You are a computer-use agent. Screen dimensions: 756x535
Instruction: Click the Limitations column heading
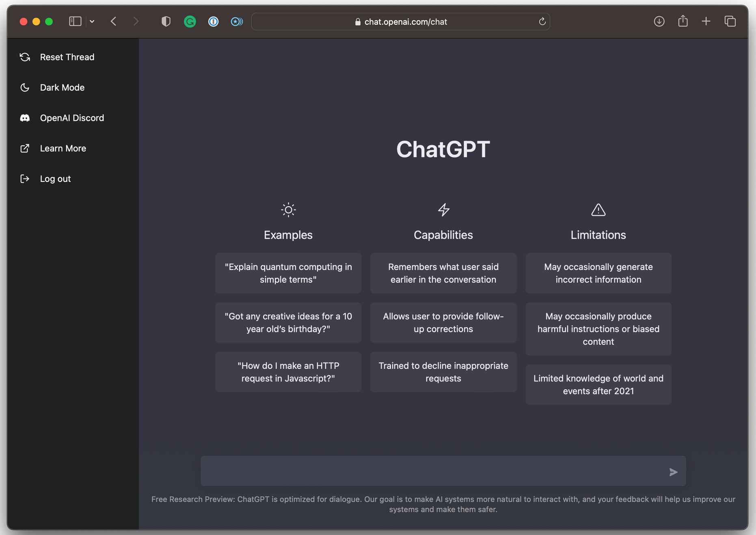click(598, 235)
